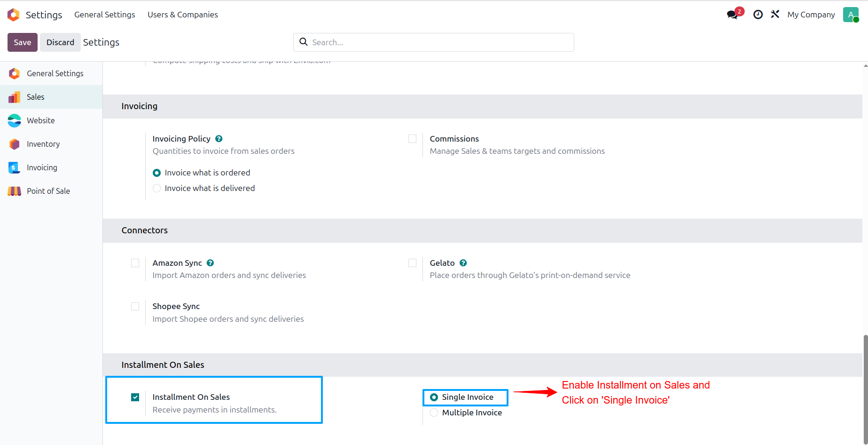Enable the Shopee Sync checkbox

tap(135, 306)
